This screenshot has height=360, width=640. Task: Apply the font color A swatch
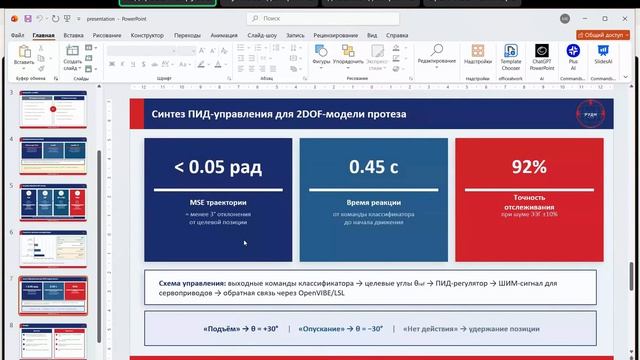219,64
